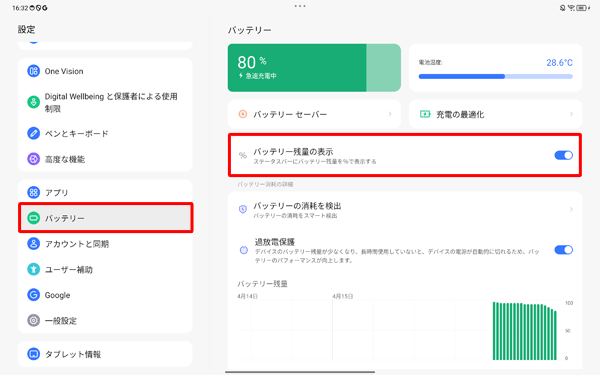Click the advanced features purple icon
Screen dimensions: 600x375
(x=33, y=159)
